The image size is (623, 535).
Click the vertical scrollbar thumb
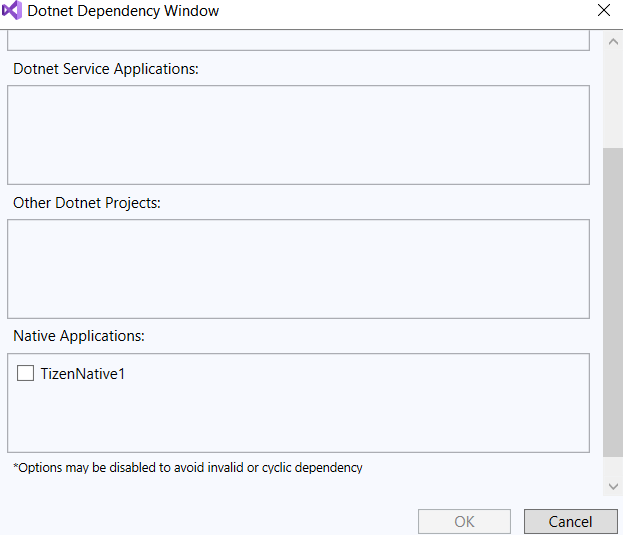pyautogui.click(x=613, y=300)
